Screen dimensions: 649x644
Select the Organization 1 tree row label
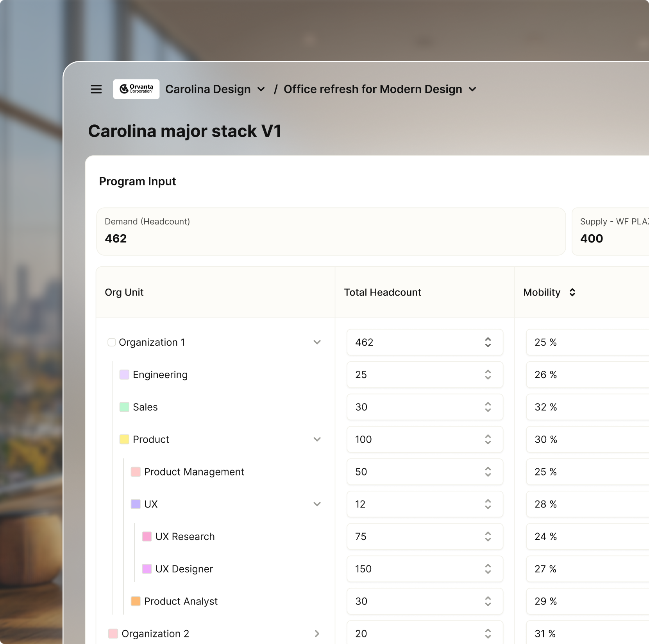pyautogui.click(x=152, y=342)
